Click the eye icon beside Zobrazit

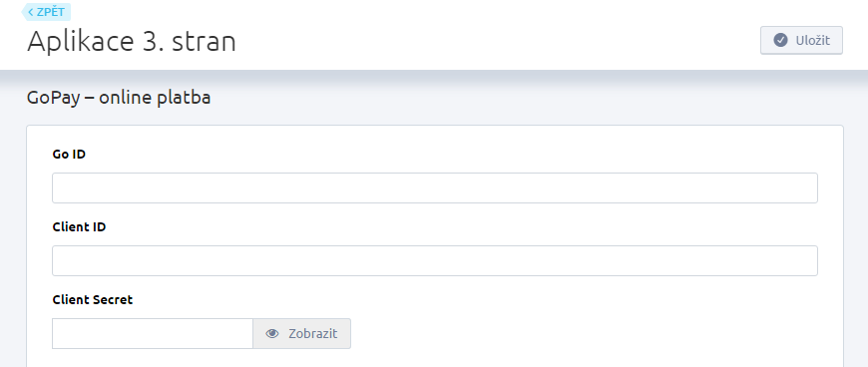[271, 334]
